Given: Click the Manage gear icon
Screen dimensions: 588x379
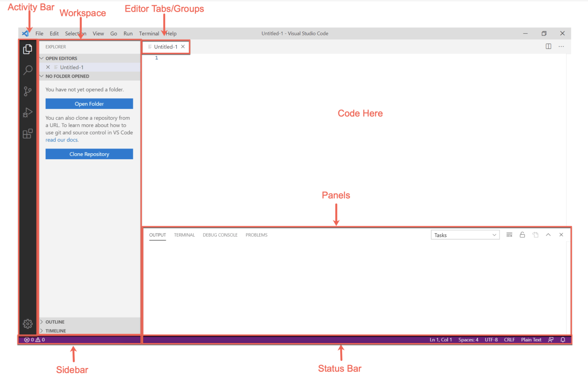Looking at the screenshot, I should coord(28,324).
